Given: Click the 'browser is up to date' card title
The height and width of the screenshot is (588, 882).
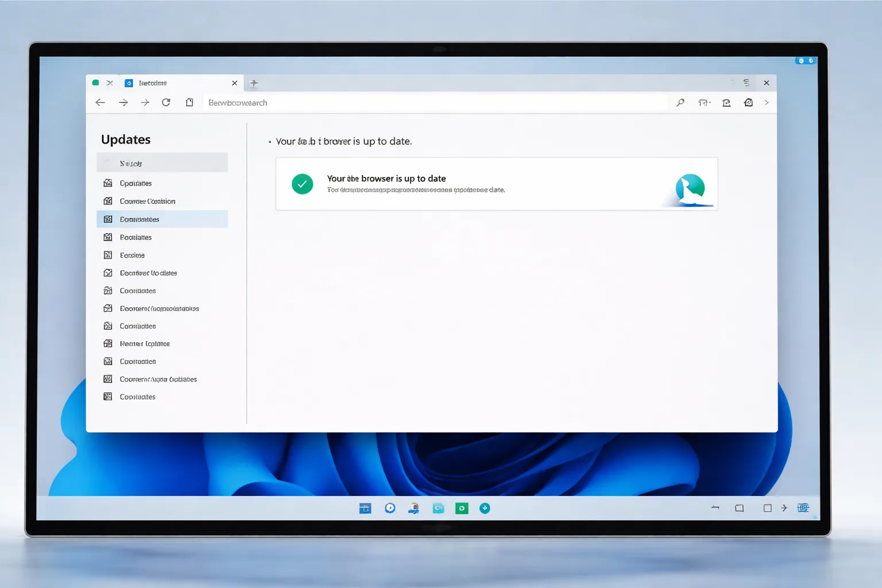Looking at the screenshot, I should (x=386, y=179).
